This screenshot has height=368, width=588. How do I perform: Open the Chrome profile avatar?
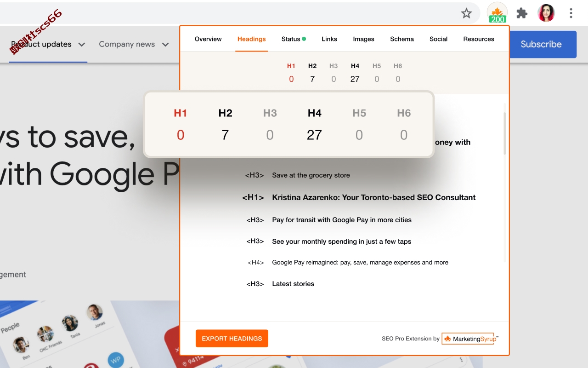click(546, 13)
